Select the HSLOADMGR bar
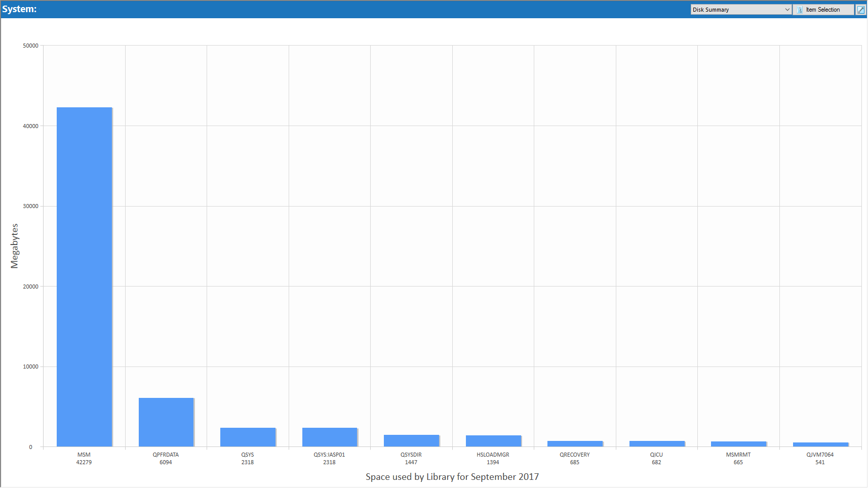868x488 pixels. click(493, 440)
